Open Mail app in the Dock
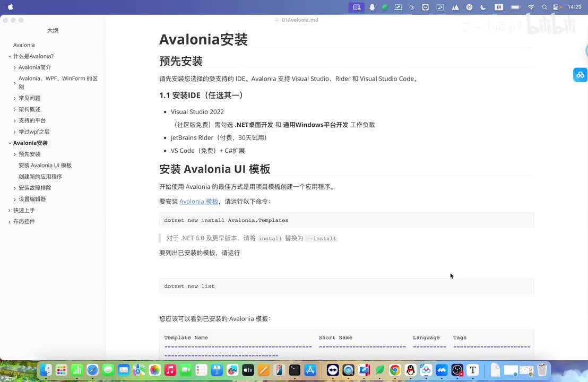 [x=124, y=370]
